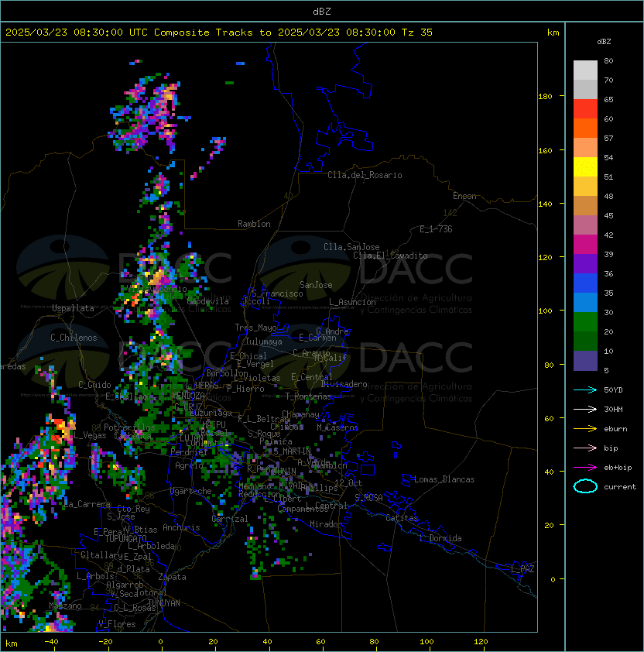This screenshot has width=644, height=652.
Task: Click the 'Tres_Mayo' map label
Action: point(255,328)
